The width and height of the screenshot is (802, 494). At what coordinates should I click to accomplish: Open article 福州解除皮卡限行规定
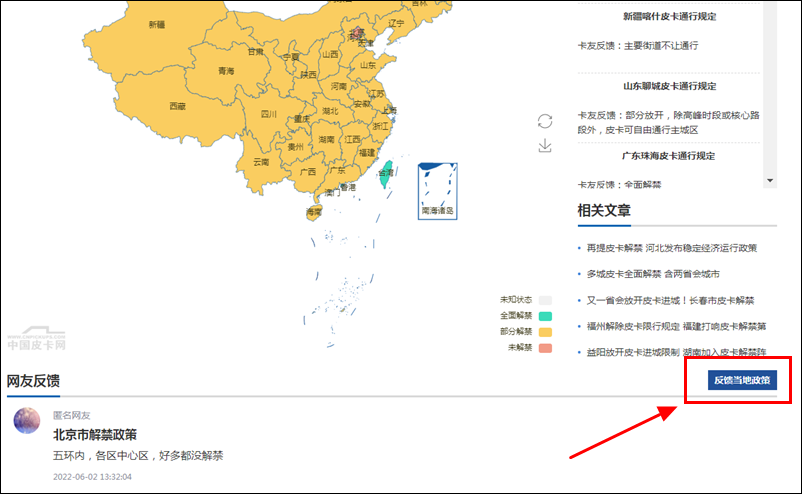pyautogui.click(x=676, y=326)
